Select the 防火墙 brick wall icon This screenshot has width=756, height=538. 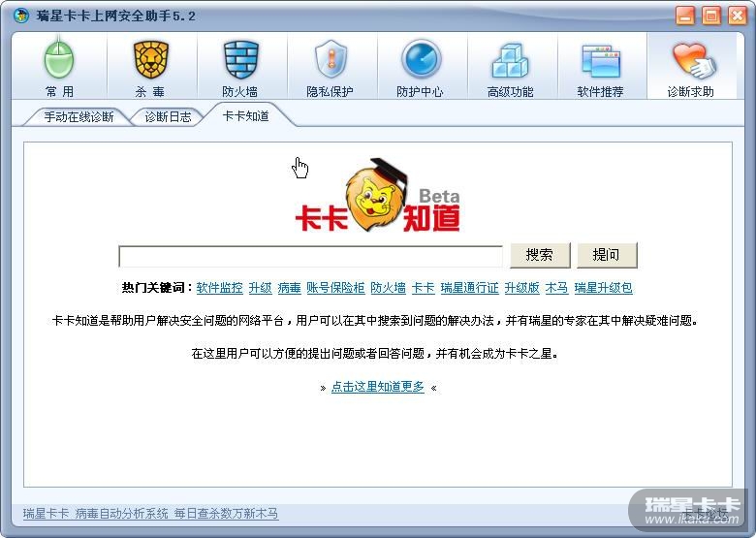tap(240, 68)
